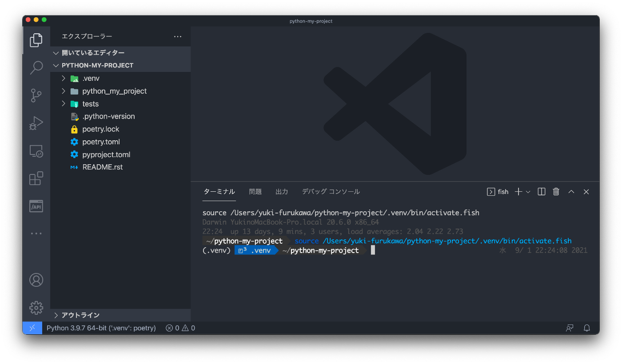Open Explorer views and more actions menu
The image size is (622, 364).
[178, 37]
